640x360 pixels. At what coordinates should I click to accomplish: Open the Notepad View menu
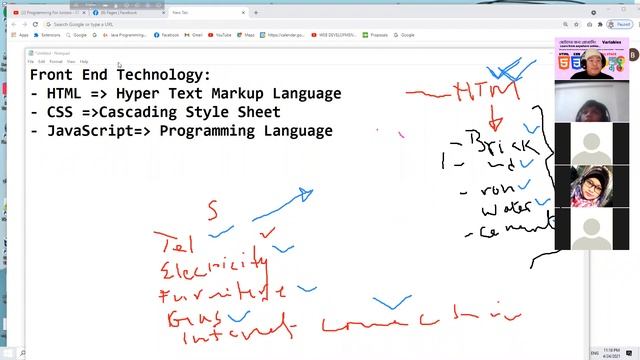71,62
